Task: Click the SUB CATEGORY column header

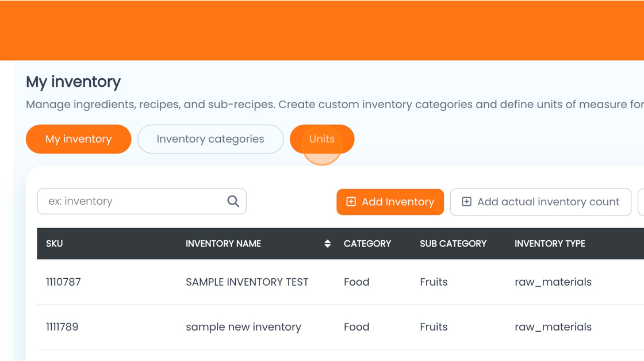Action: point(453,244)
